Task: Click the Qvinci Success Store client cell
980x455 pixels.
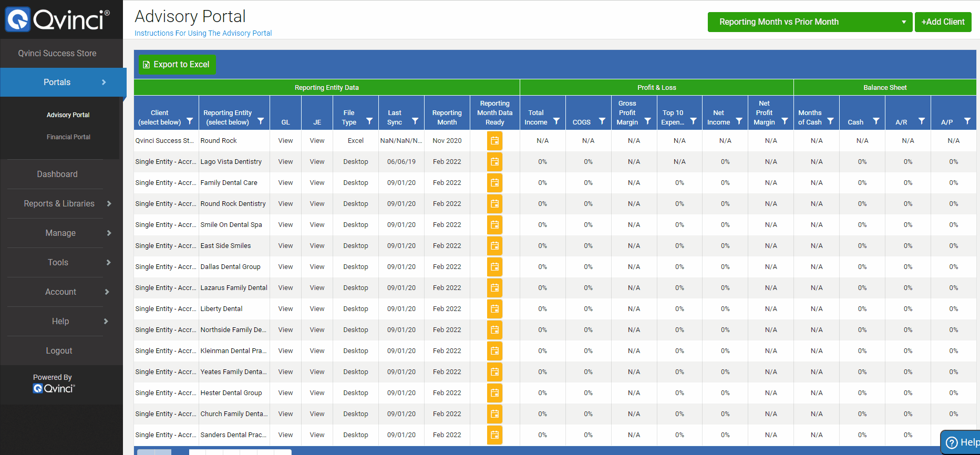Action: point(166,141)
